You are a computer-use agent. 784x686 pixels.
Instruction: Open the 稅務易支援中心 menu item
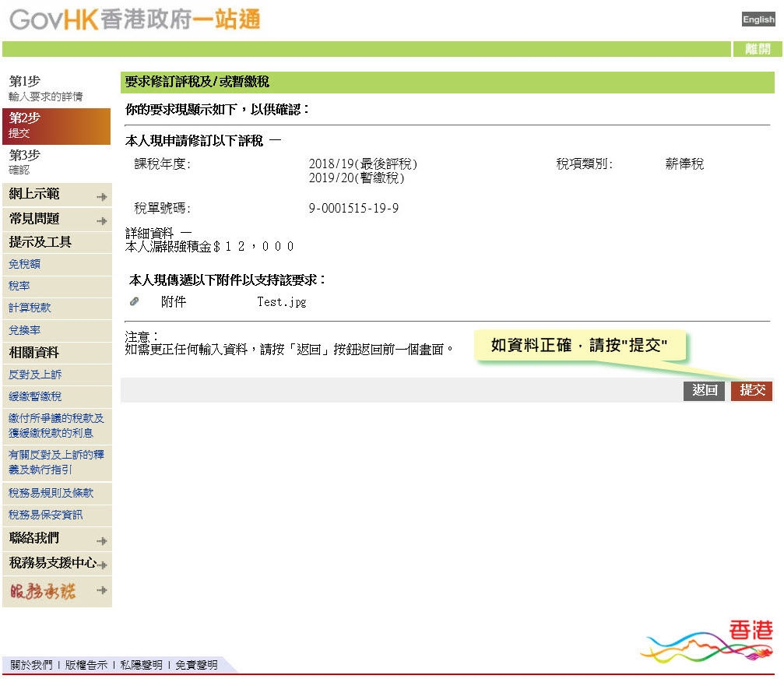(x=52, y=563)
